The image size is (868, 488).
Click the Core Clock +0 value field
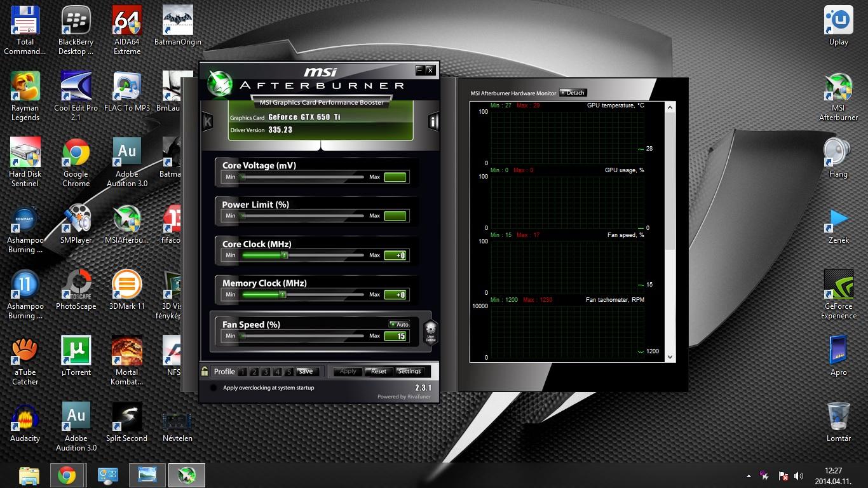click(395, 255)
